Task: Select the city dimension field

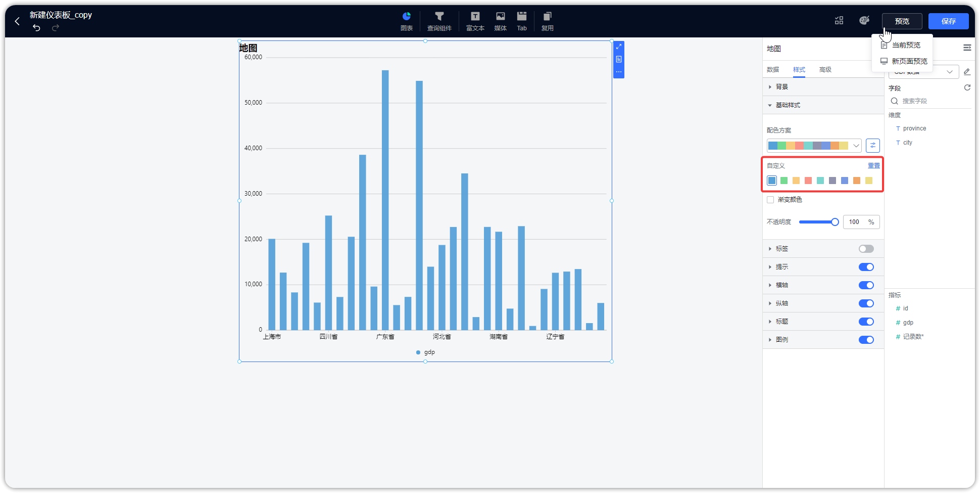Action: [x=907, y=143]
